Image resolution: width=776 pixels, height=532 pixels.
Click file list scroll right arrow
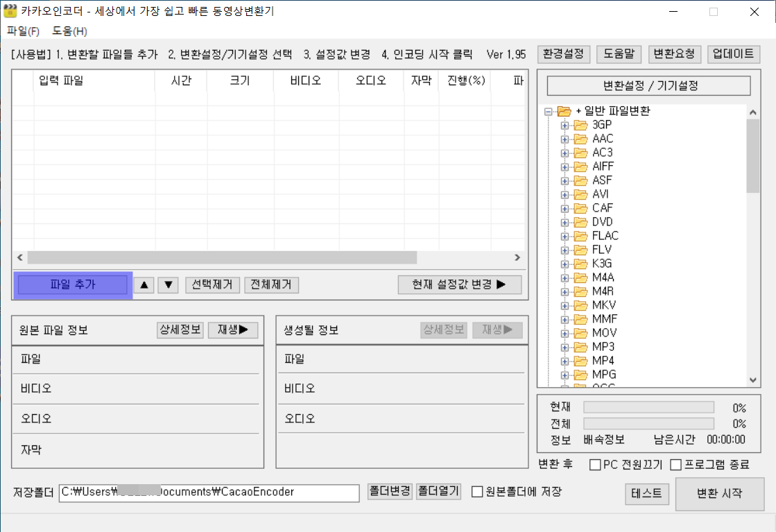pyautogui.click(x=517, y=257)
